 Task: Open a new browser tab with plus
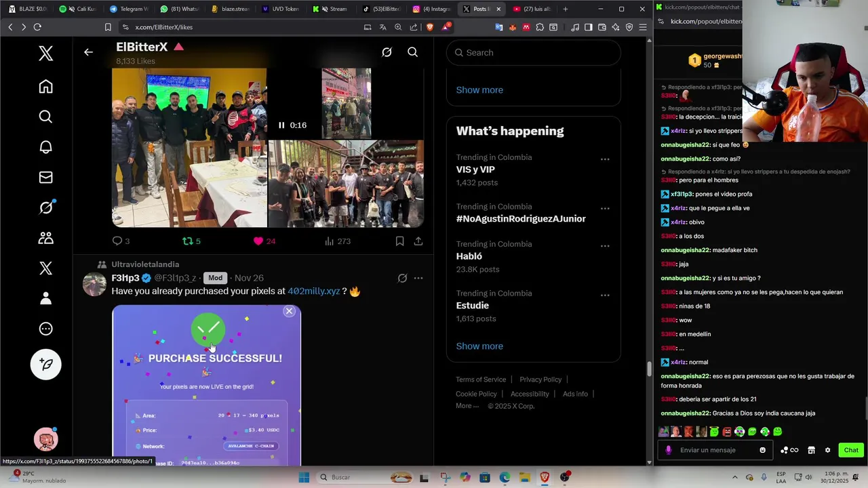[566, 9]
